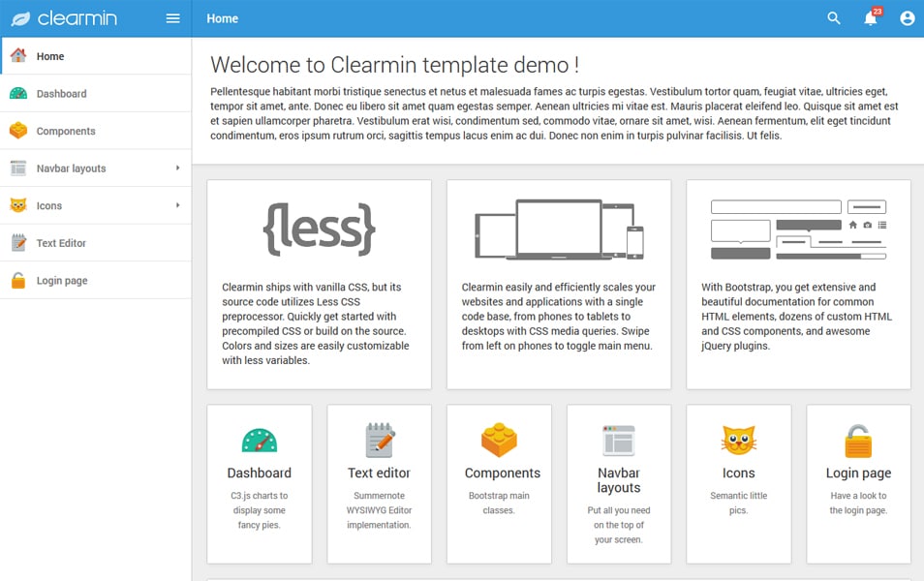Select the house icon beside Home

tap(17, 56)
